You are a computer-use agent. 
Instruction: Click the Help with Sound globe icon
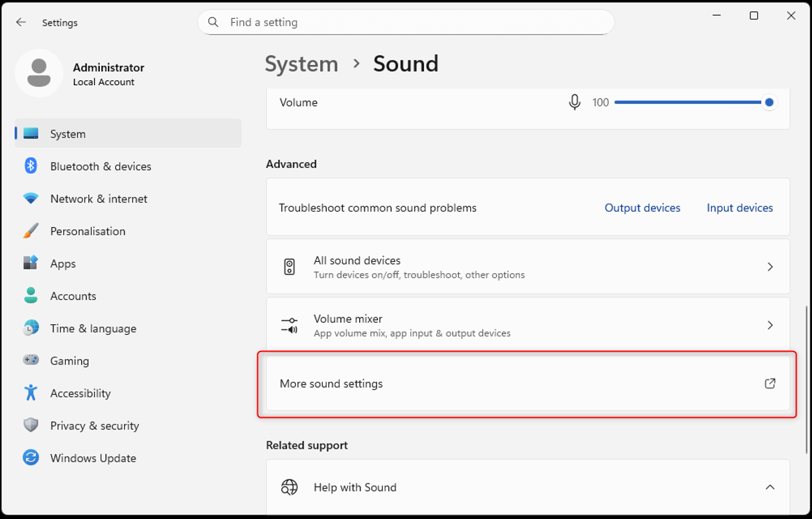click(x=289, y=488)
